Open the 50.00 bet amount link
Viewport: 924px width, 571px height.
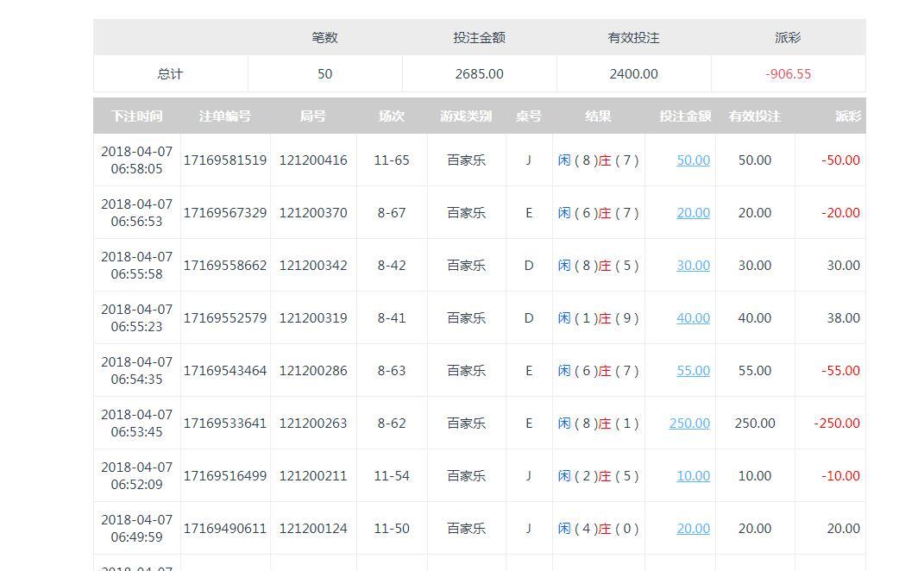pyautogui.click(x=693, y=160)
